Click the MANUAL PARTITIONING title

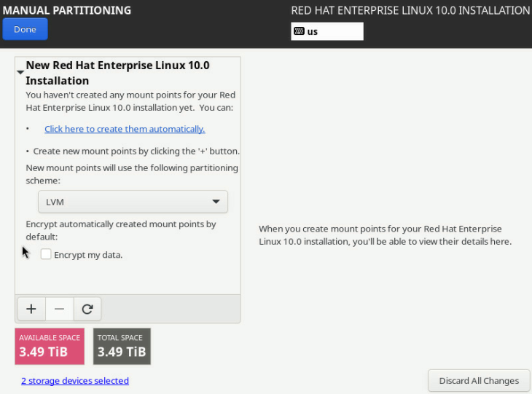pos(66,10)
